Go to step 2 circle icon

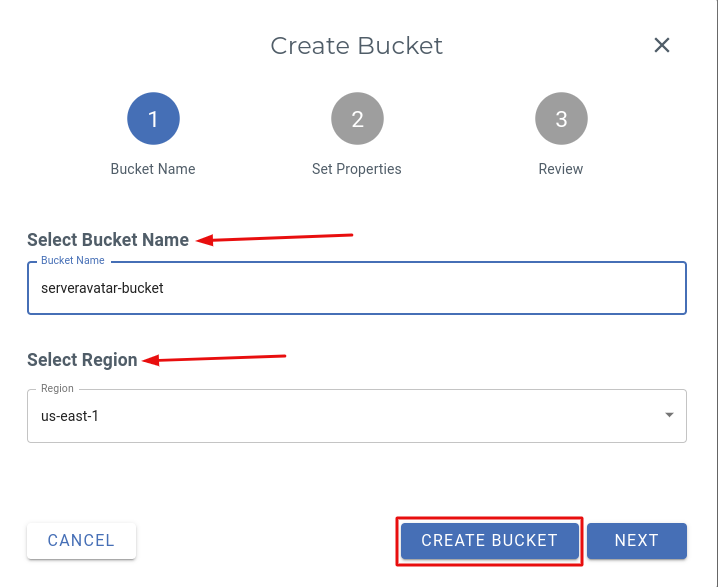pyautogui.click(x=357, y=119)
